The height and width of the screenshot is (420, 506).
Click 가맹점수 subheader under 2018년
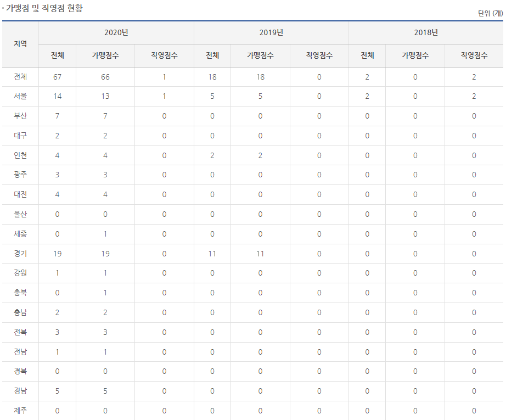[415, 55]
